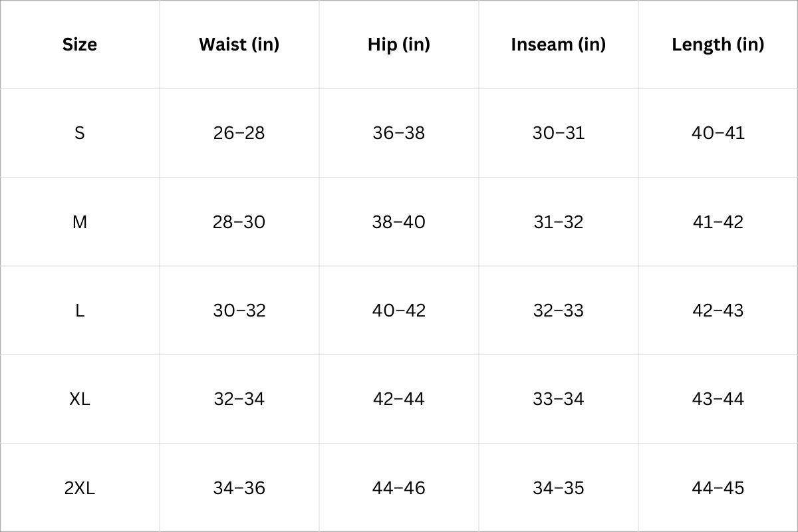Click the Inseam (in) column header

pos(559,45)
